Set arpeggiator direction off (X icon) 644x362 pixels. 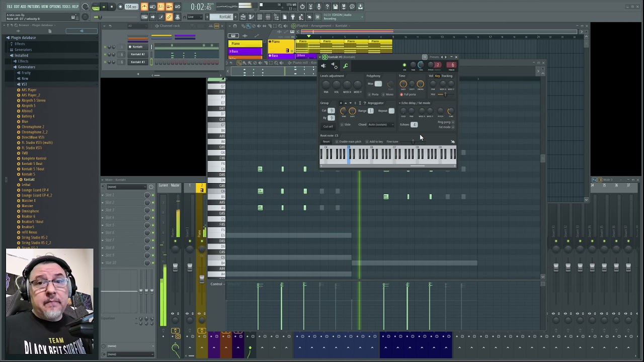[341, 103]
